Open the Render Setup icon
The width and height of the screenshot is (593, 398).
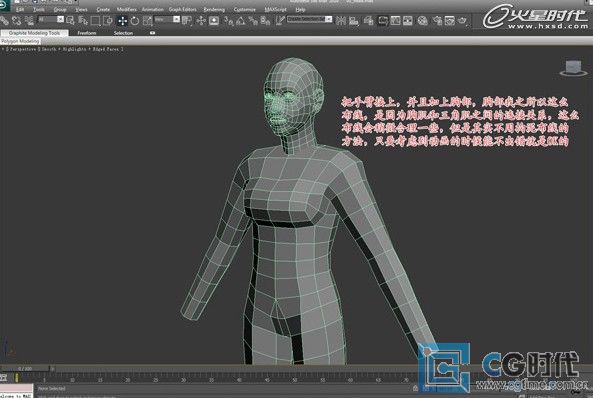coord(437,20)
